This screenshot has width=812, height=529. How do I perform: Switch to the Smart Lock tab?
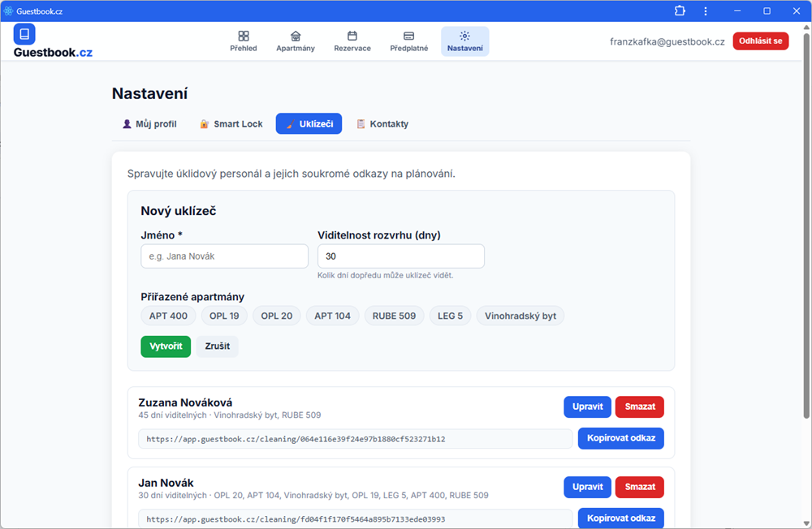(x=231, y=123)
